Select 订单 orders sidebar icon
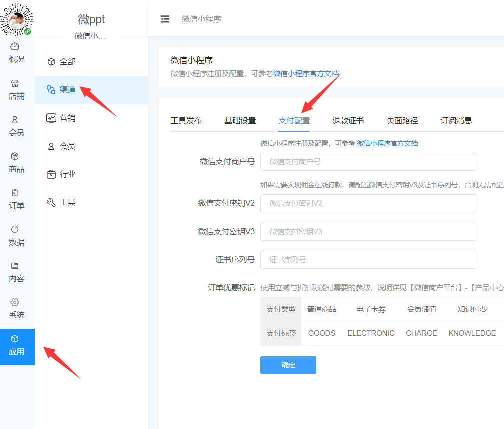Viewport: 504px width, 429px height. [15, 193]
